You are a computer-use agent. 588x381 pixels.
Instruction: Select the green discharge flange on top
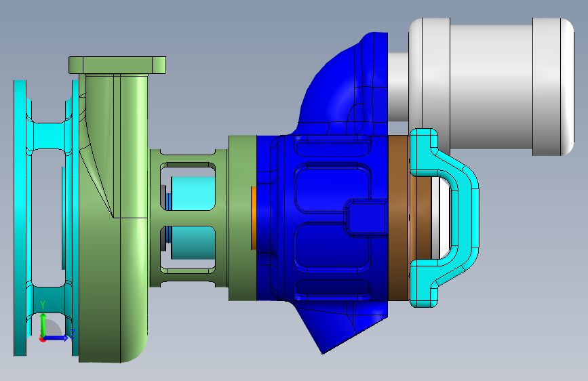click(x=117, y=65)
